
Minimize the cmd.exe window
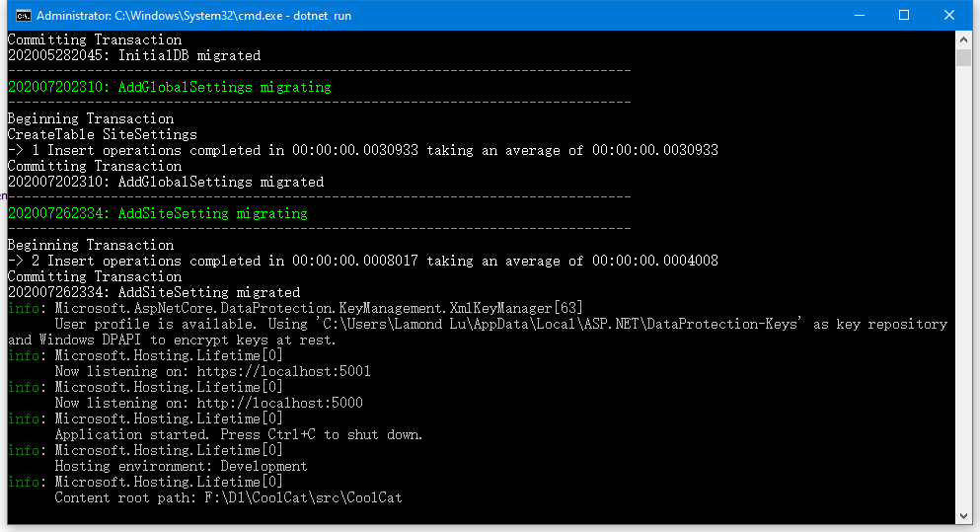(x=860, y=15)
